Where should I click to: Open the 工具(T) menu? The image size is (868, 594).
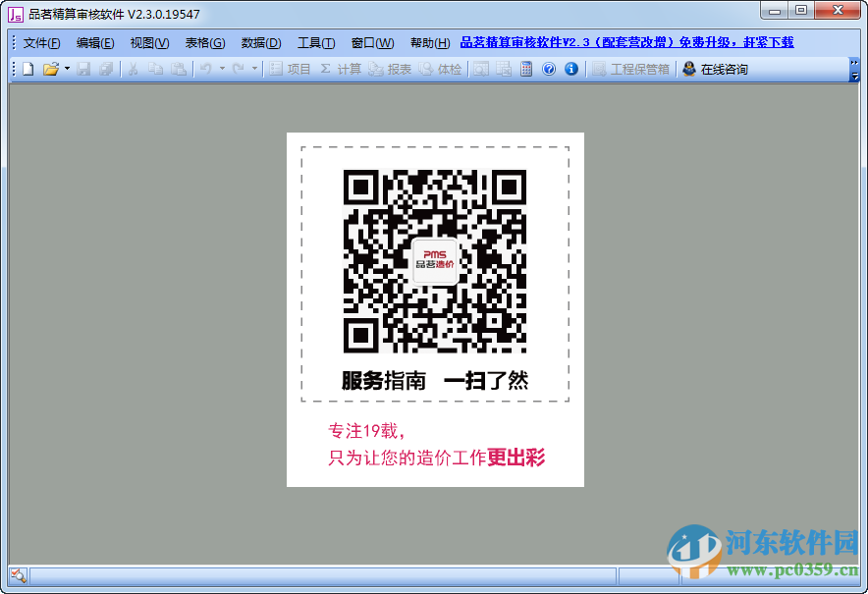tap(316, 42)
